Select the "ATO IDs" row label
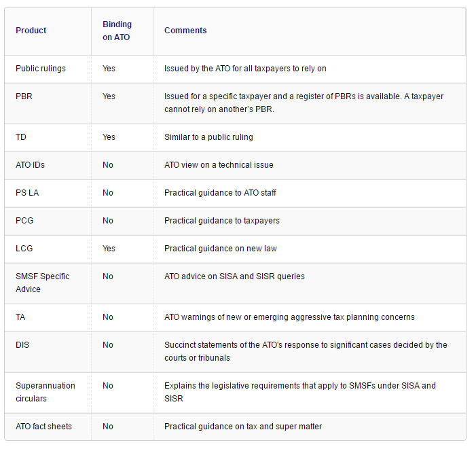This screenshot has height=449, width=476. (31, 165)
